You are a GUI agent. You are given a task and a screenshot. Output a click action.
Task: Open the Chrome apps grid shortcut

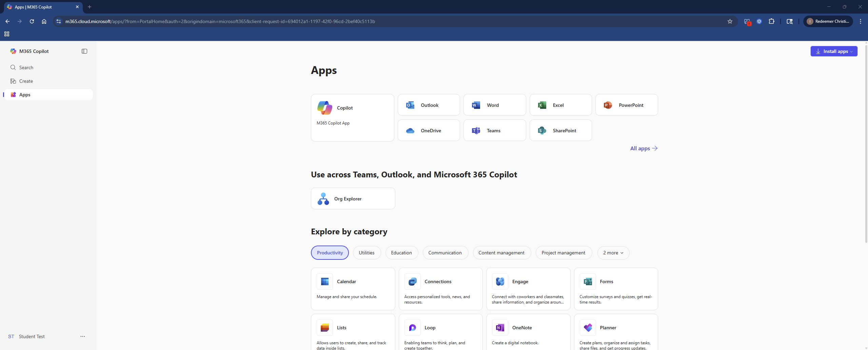pyautogui.click(x=7, y=34)
